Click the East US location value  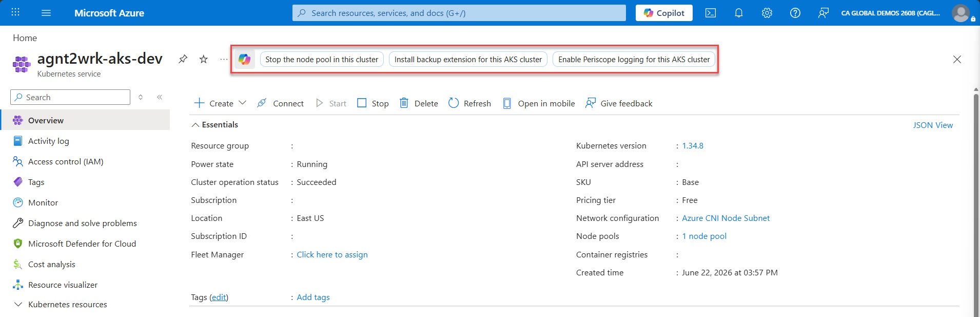310,218
